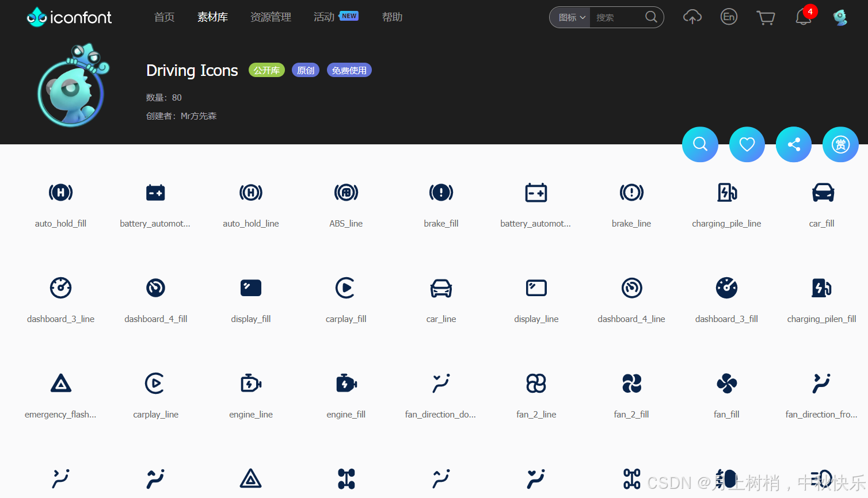Screen dimensions: 868x498
Task: Click the carplay_fill icon
Action: pyautogui.click(x=346, y=288)
